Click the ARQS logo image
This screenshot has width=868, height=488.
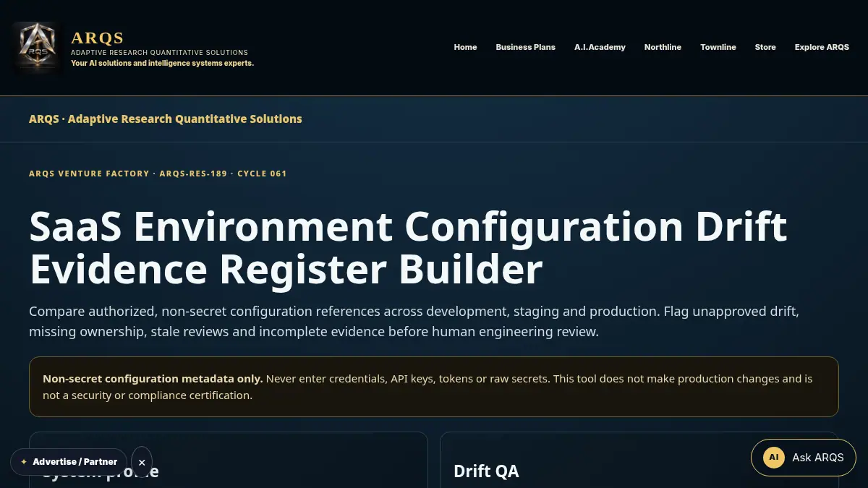36,48
